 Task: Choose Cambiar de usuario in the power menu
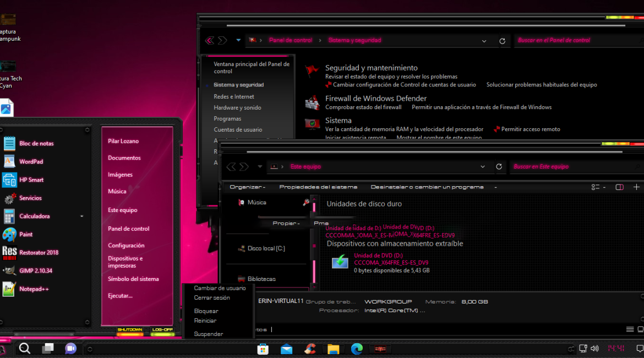(x=220, y=288)
